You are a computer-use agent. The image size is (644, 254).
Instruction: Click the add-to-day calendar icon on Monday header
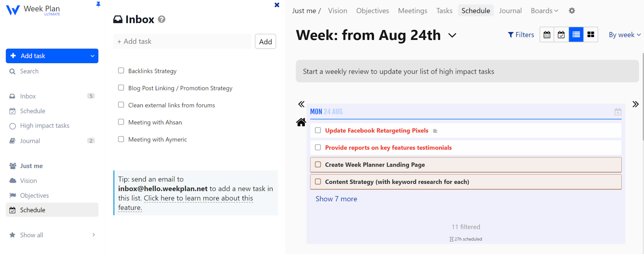[618, 112]
